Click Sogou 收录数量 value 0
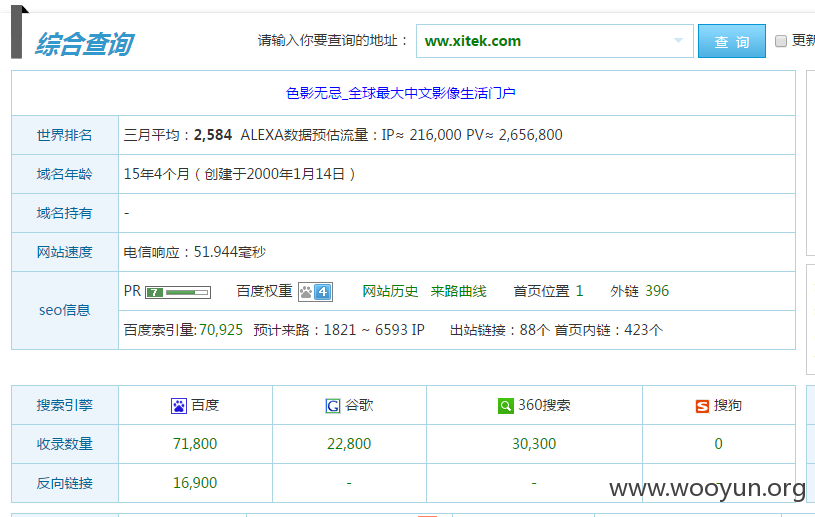Image resolution: width=815 pixels, height=517 pixels. click(718, 444)
